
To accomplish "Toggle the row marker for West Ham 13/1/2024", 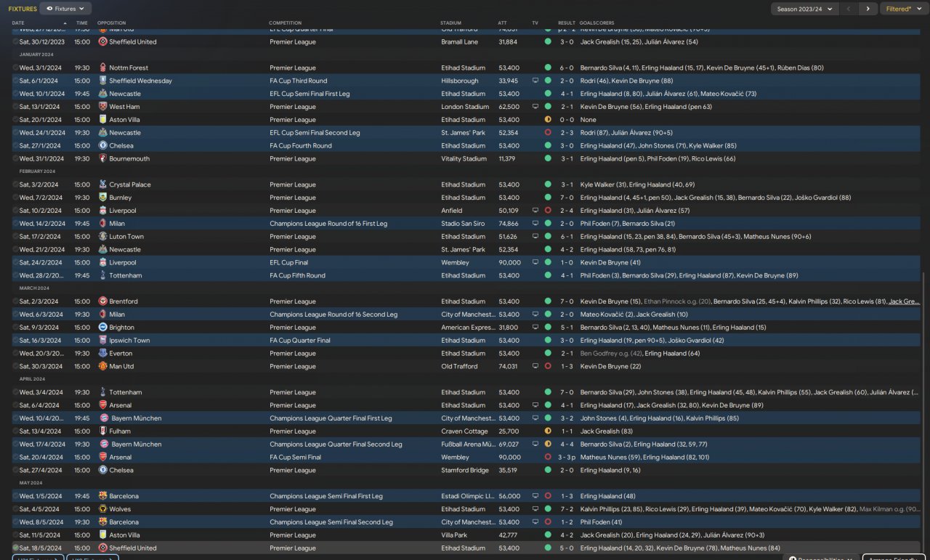I will click(x=15, y=107).
